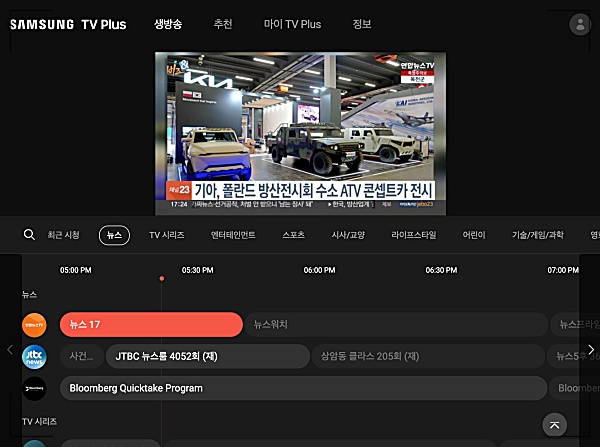600x447 pixels.
Task: Play the 뉴스 17 program
Action: tap(151, 325)
